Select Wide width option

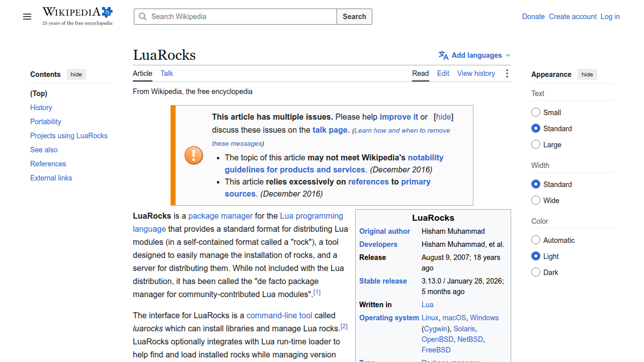click(536, 201)
